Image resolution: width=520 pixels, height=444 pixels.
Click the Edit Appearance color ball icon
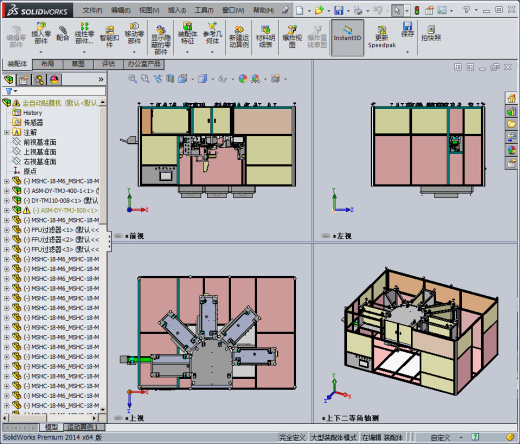pos(243,79)
